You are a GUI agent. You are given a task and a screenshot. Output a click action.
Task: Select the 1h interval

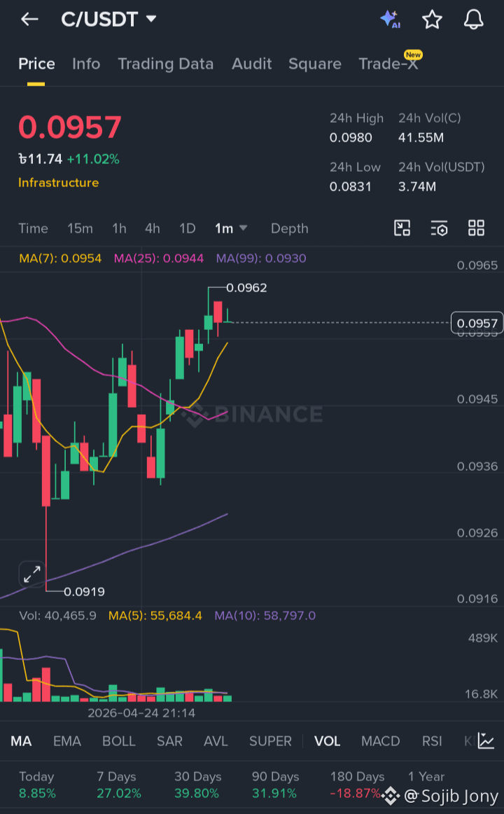(119, 228)
